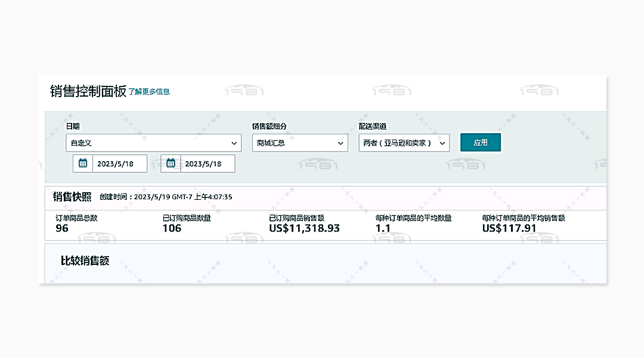Open the end date calendar icon

coord(171,163)
